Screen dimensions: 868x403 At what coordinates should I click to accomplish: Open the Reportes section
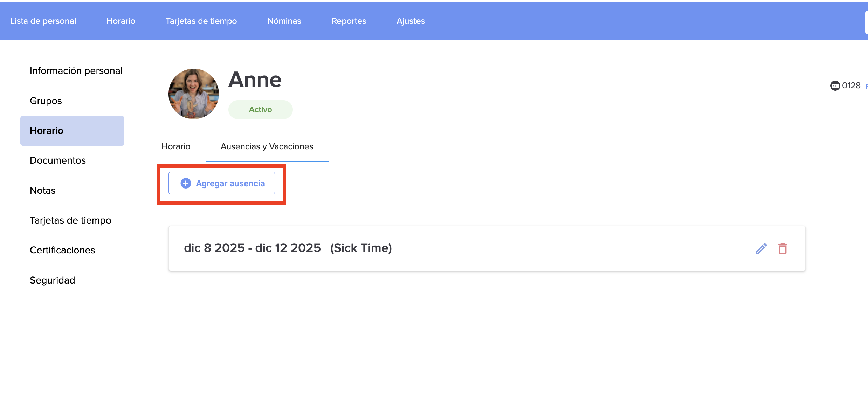click(349, 21)
